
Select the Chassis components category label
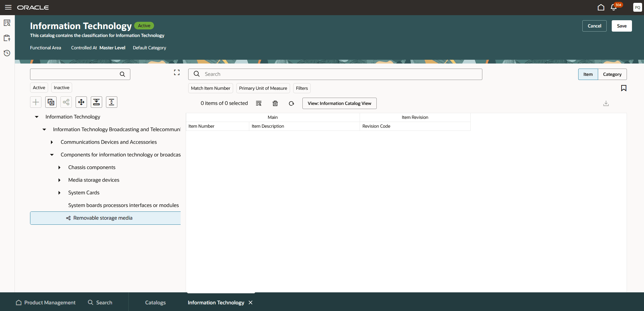[92, 168]
